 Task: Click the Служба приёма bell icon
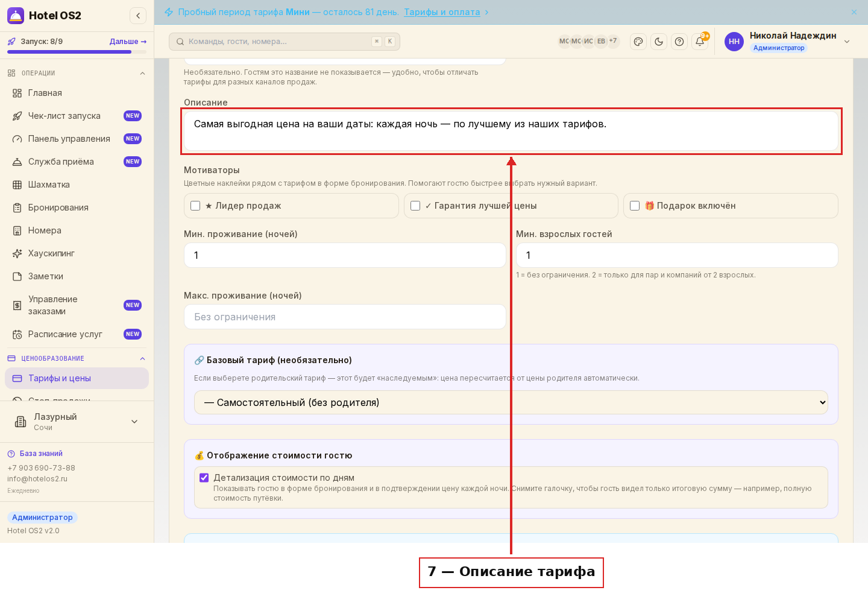click(x=17, y=162)
